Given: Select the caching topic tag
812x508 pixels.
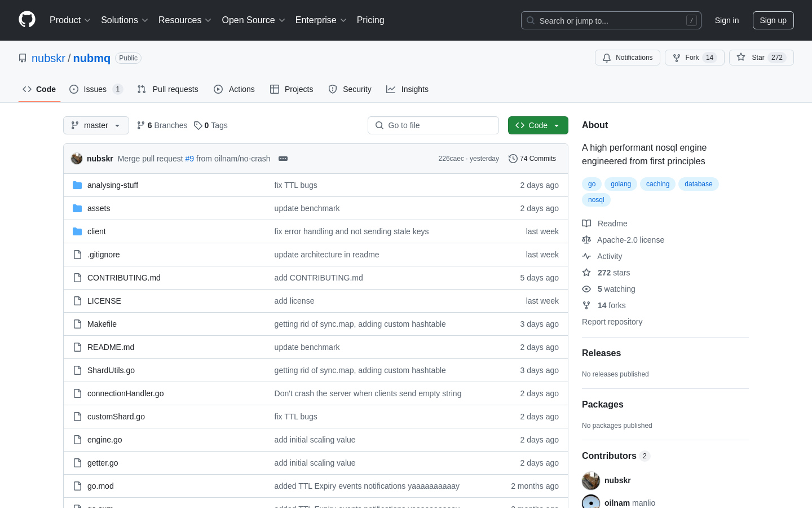Looking at the screenshot, I should tap(657, 184).
